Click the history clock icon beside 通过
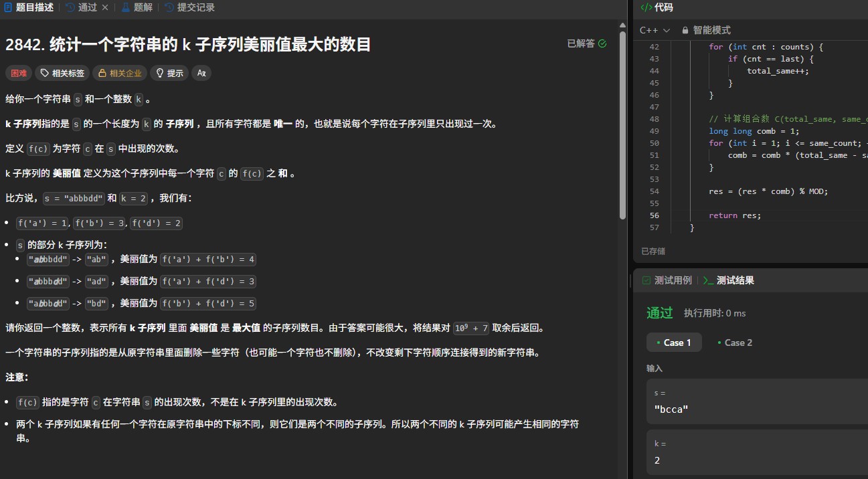The height and width of the screenshot is (479, 868). [x=71, y=7]
